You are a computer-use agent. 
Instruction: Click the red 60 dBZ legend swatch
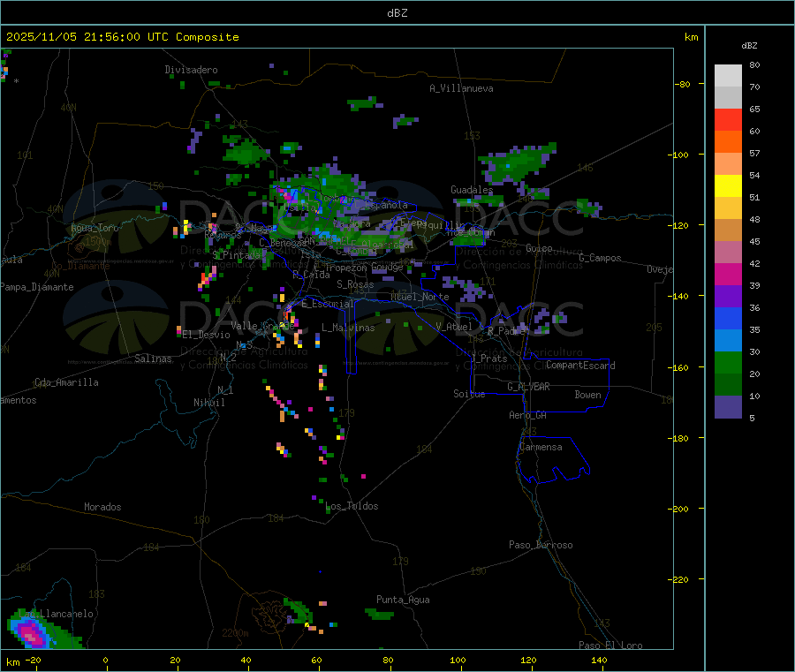(x=728, y=119)
